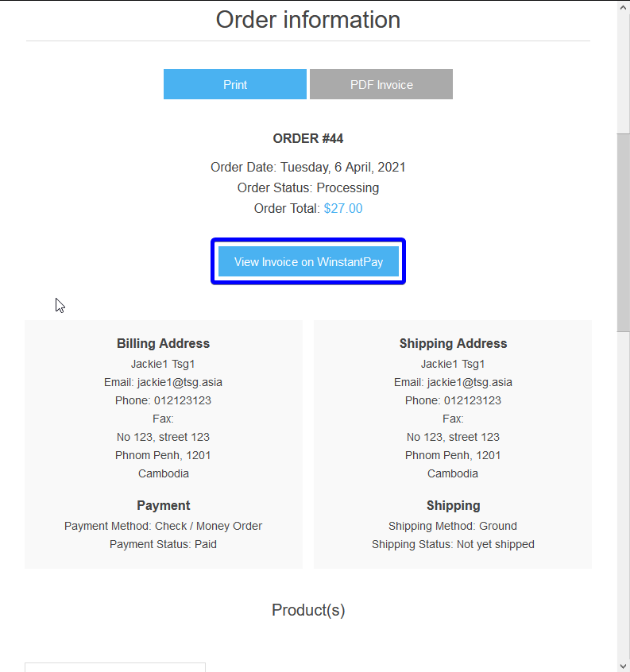
Task: Click Shipping Method: Ground
Action: (453, 526)
